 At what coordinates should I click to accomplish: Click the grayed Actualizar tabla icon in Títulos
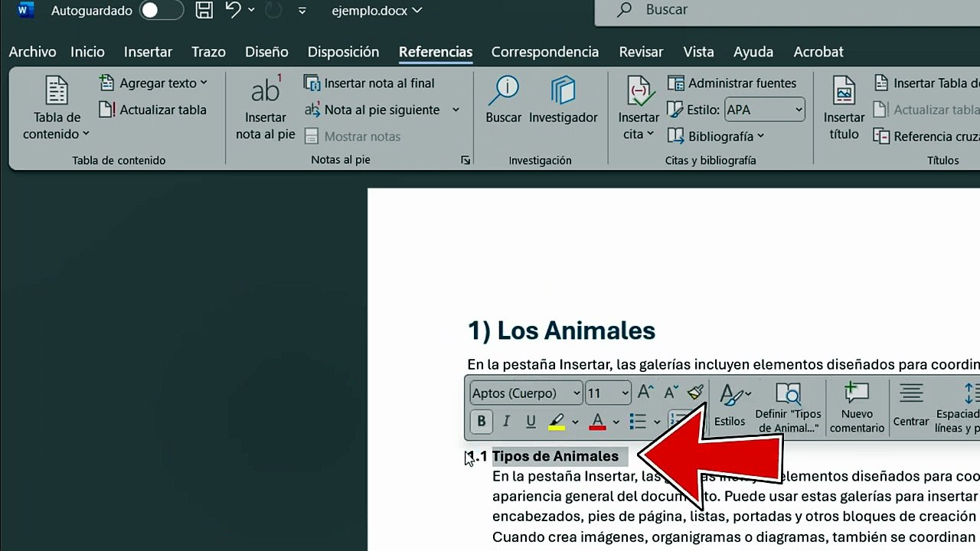click(881, 109)
